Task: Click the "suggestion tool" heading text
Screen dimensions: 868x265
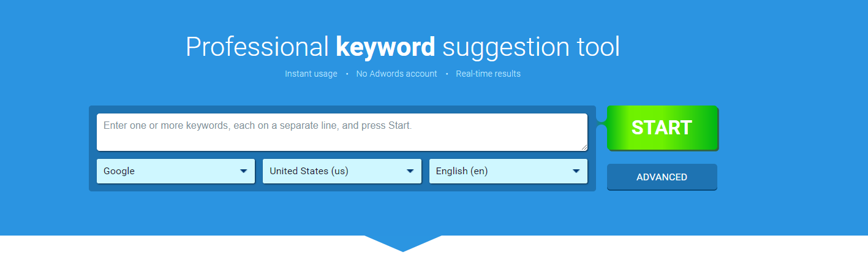Action: coord(530,47)
